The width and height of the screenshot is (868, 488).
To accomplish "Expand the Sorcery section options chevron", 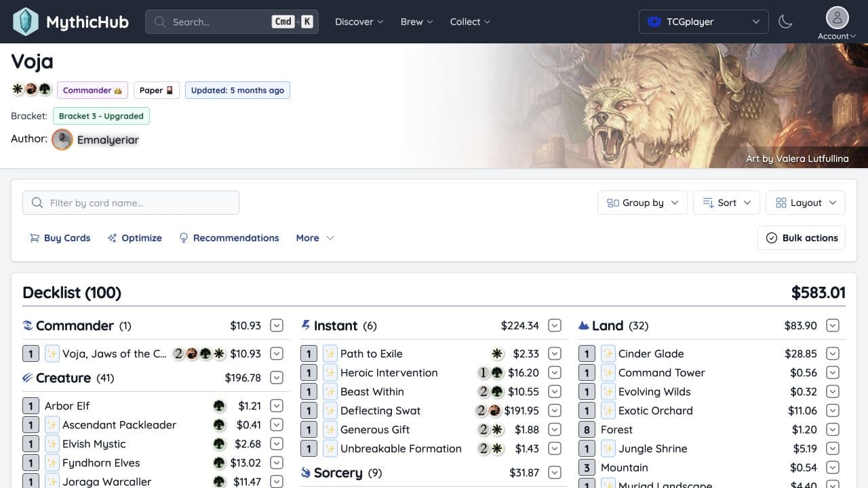I will point(555,472).
